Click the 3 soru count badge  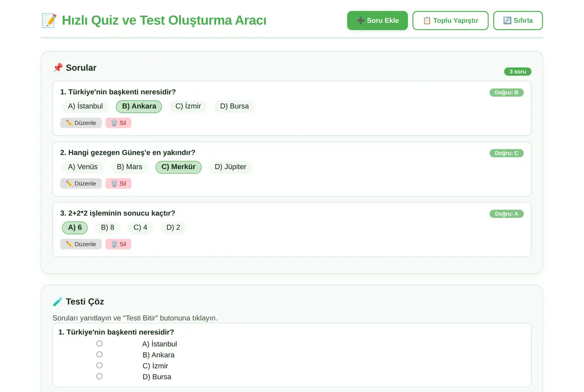[518, 71]
